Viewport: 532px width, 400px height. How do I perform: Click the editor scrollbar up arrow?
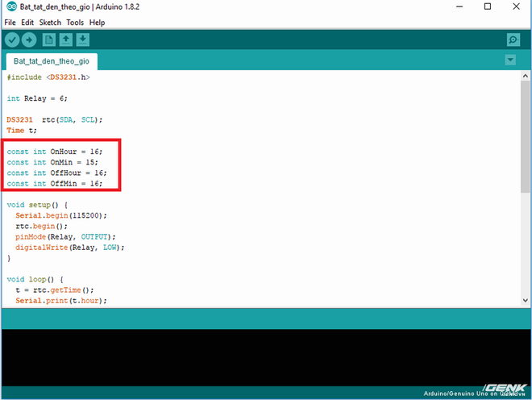[526, 76]
